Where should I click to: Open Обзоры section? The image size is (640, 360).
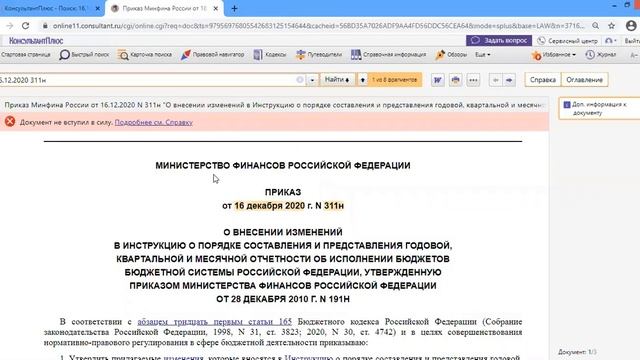click(451, 55)
